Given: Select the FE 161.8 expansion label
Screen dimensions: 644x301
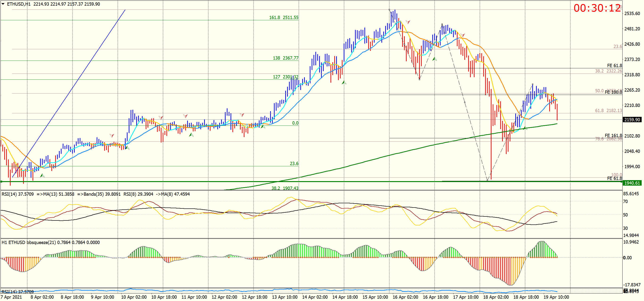Looking at the screenshot, I should point(613,135).
